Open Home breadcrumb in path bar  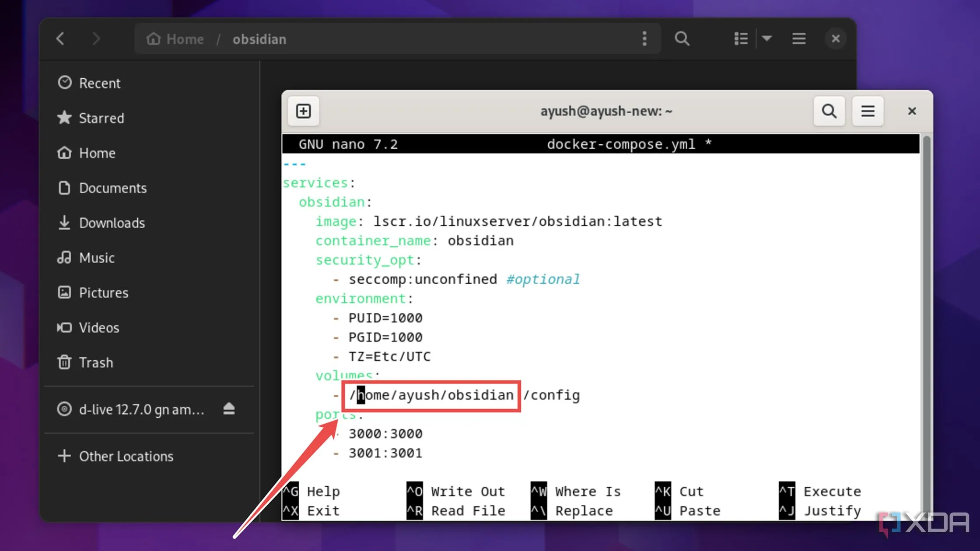click(175, 39)
